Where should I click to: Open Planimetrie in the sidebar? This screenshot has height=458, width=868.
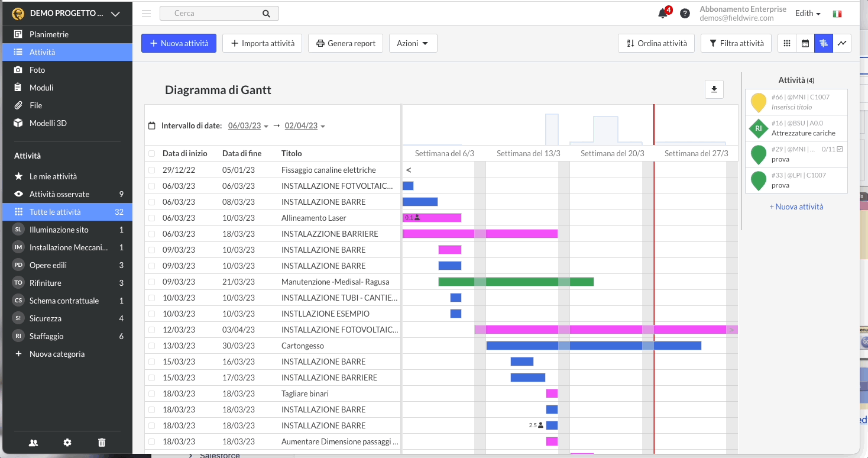(49, 34)
